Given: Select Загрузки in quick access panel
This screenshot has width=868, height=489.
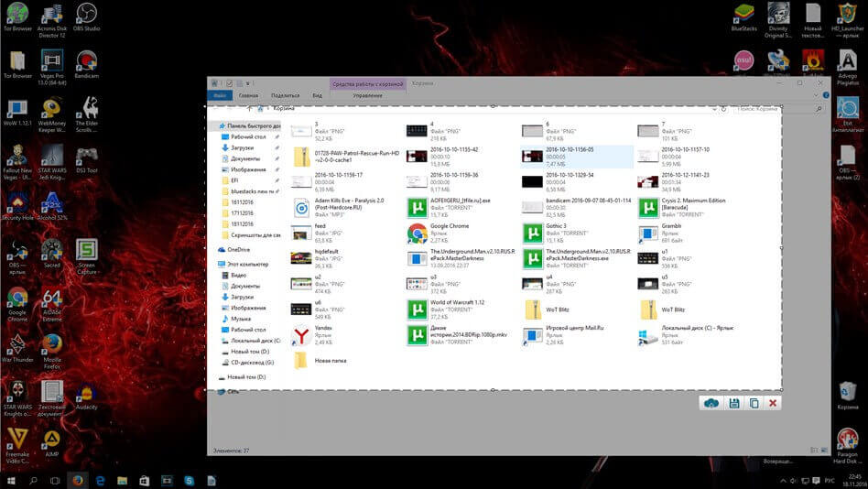Looking at the screenshot, I should coord(242,147).
